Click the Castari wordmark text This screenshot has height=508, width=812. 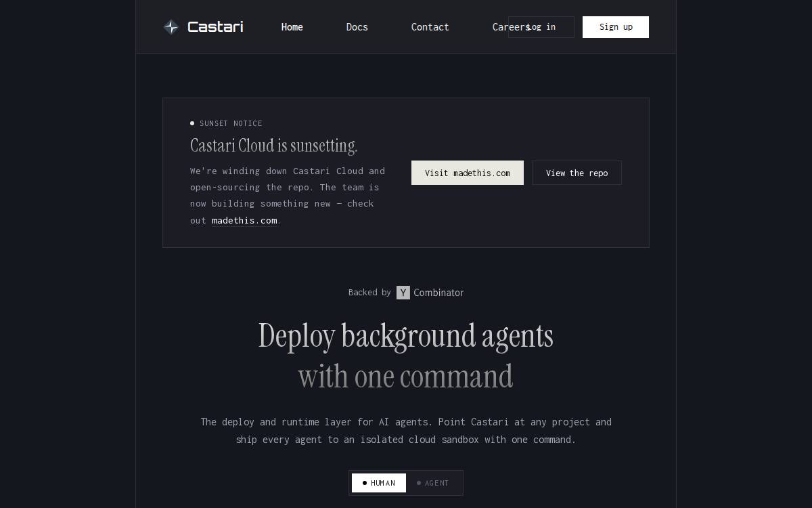(x=215, y=27)
